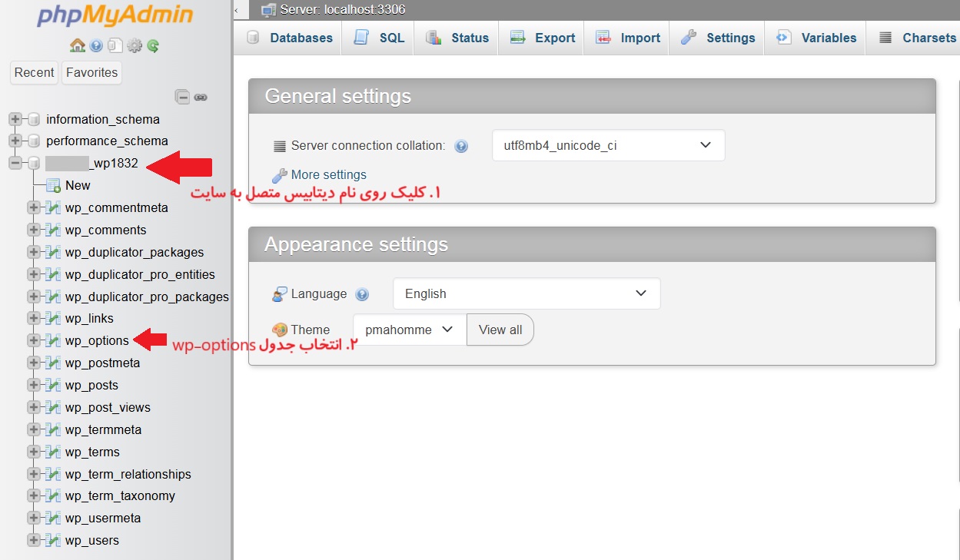
Task: Open the Language dropdown showing English
Action: [527, 293]
